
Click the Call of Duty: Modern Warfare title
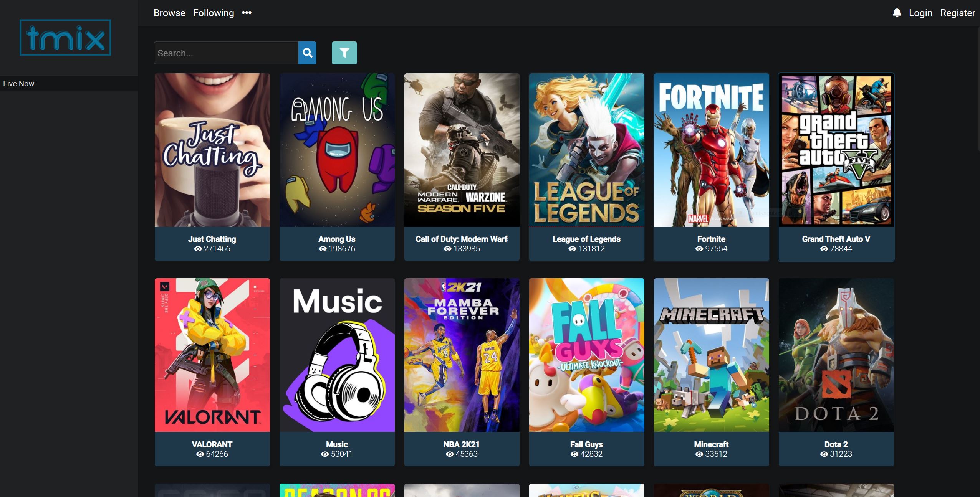coord(462,239)
